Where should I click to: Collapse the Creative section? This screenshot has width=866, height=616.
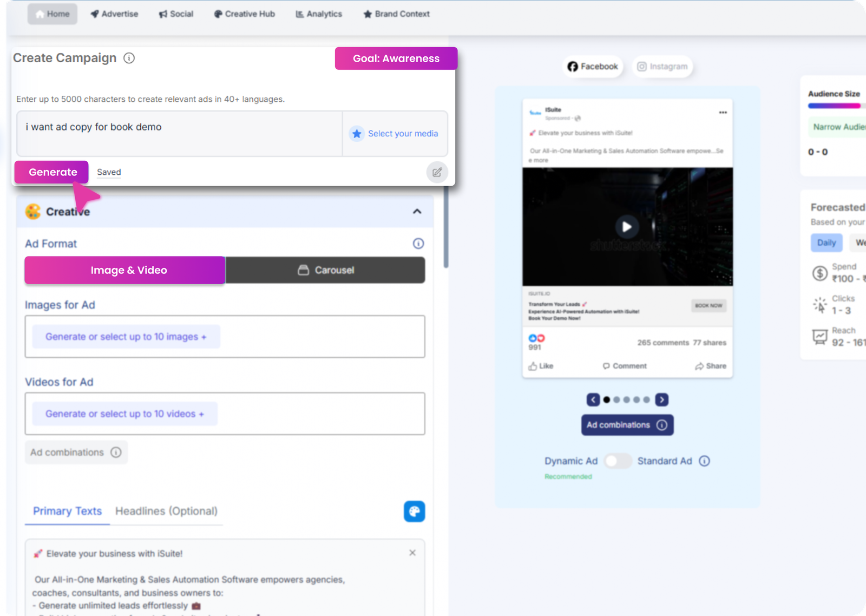(x=416, y=211)
